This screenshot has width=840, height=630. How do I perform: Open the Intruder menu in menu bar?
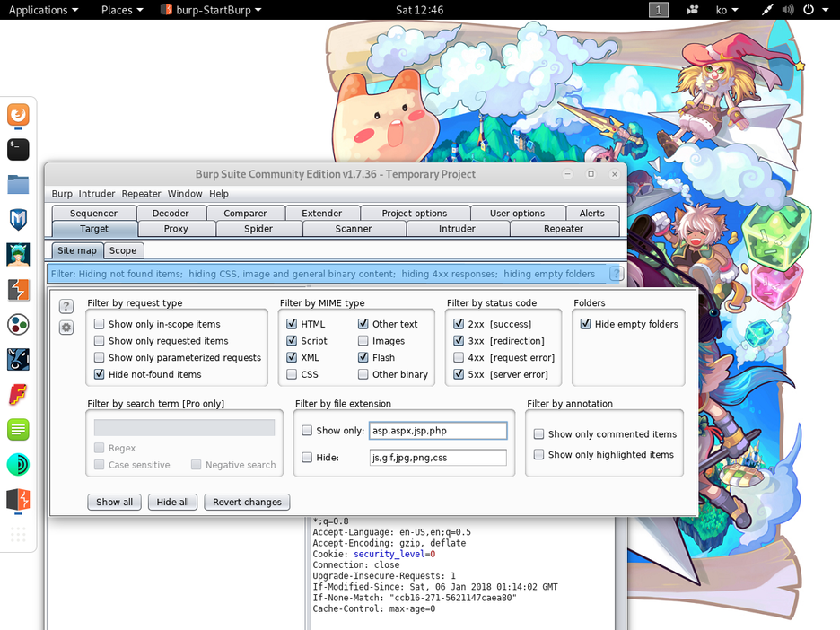[x=96, y=193]
